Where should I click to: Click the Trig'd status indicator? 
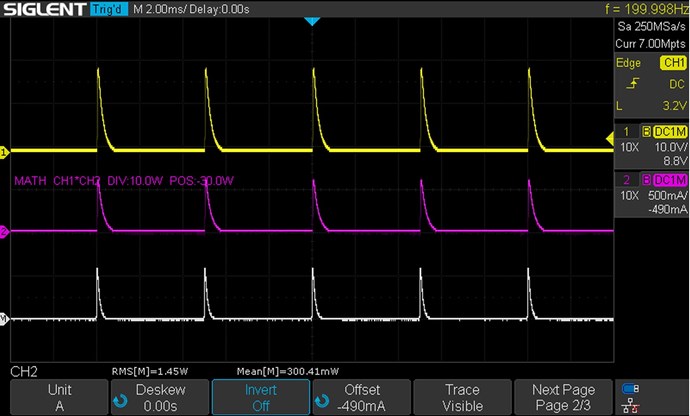tap(108, 9)
